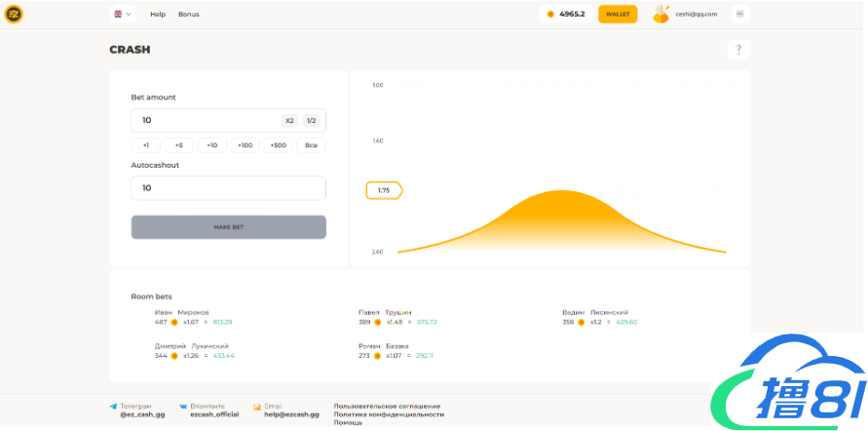Open the Bonus menu item

point(188,14)
